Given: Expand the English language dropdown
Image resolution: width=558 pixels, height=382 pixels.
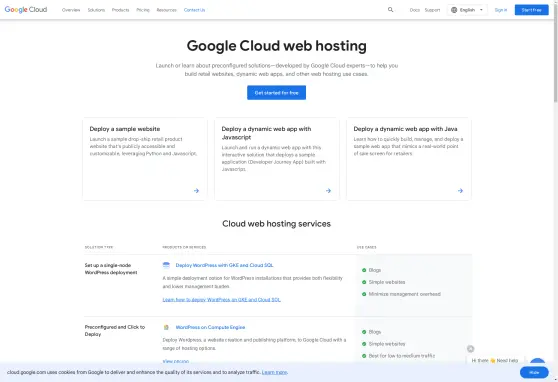Looking at the screenshot, I should click(467, 10).
